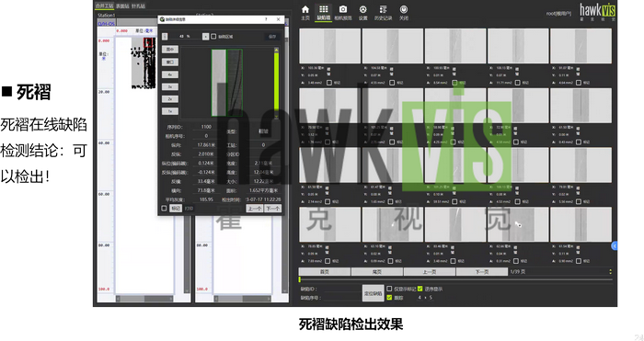Click the help question mark in defect dialog
644x341 pixels.
pos(266,19)
